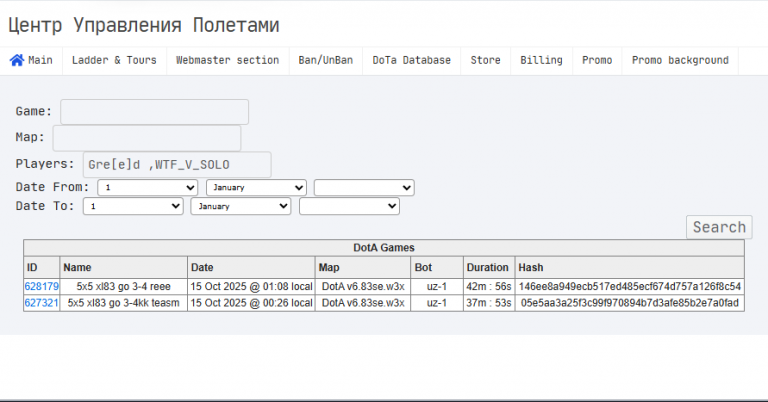This screenshot has width=768, height=402.
Task: Click uz-1 bot cell in row 628179
Action: tap(437, 286)
